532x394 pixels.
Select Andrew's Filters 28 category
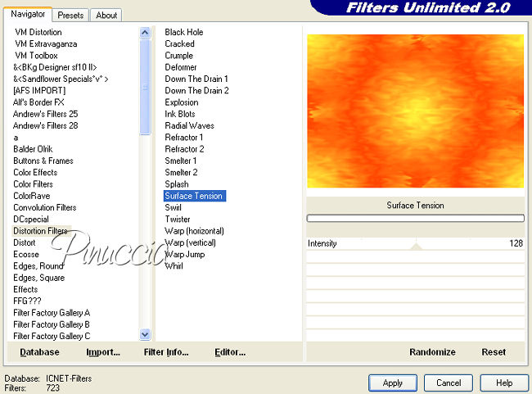pyautogui.click(x=46, y=125)
